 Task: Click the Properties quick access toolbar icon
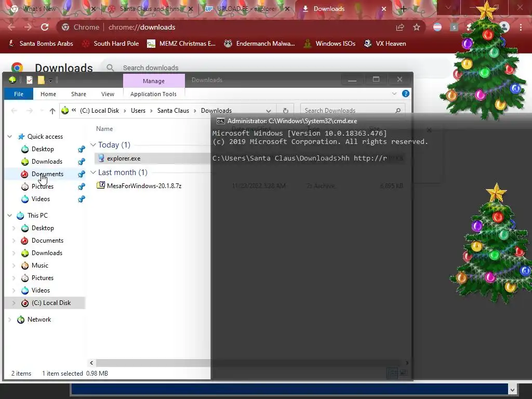(x=30, y=80)
